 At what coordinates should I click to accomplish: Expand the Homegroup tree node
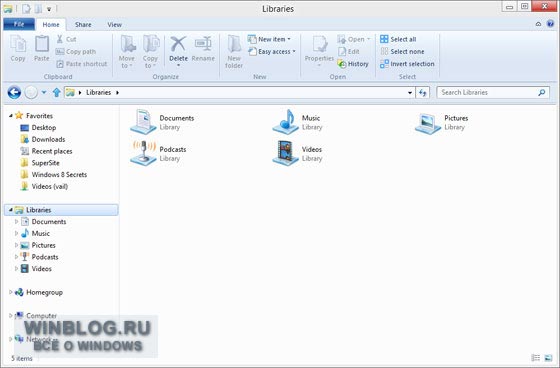point(10,292)
